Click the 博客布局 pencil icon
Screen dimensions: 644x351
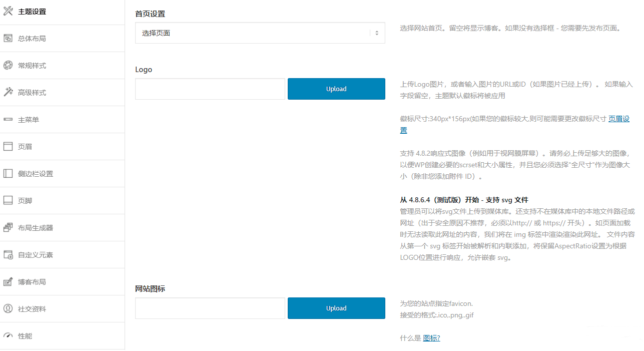coord(9,281)
